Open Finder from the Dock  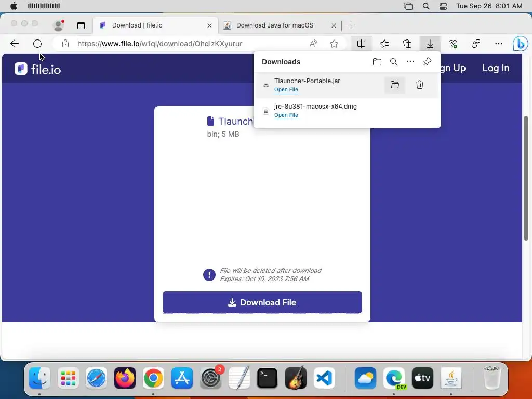click(x=39, y=378)
